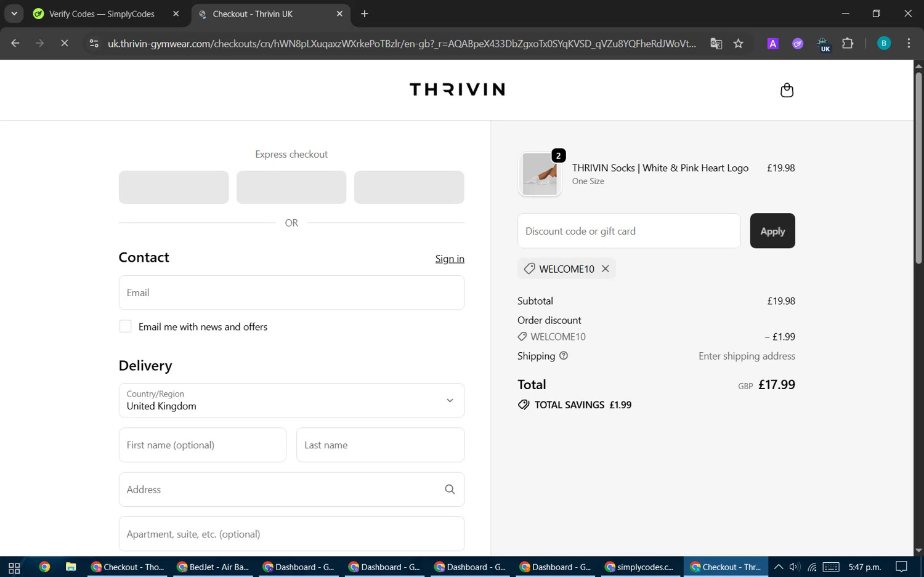Open the network icon in the tray
This screenshot has height=577, width=924.
tap(812, 567)
